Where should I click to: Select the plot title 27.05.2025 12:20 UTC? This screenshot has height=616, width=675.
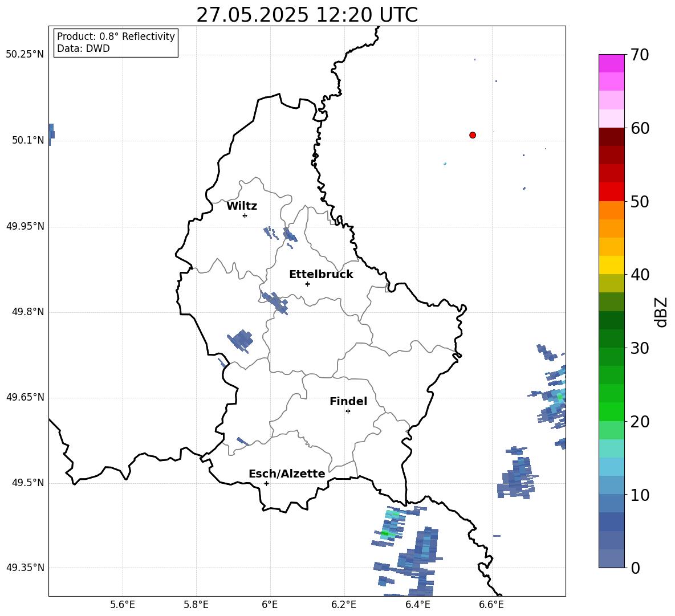click(x=307, y=15)
